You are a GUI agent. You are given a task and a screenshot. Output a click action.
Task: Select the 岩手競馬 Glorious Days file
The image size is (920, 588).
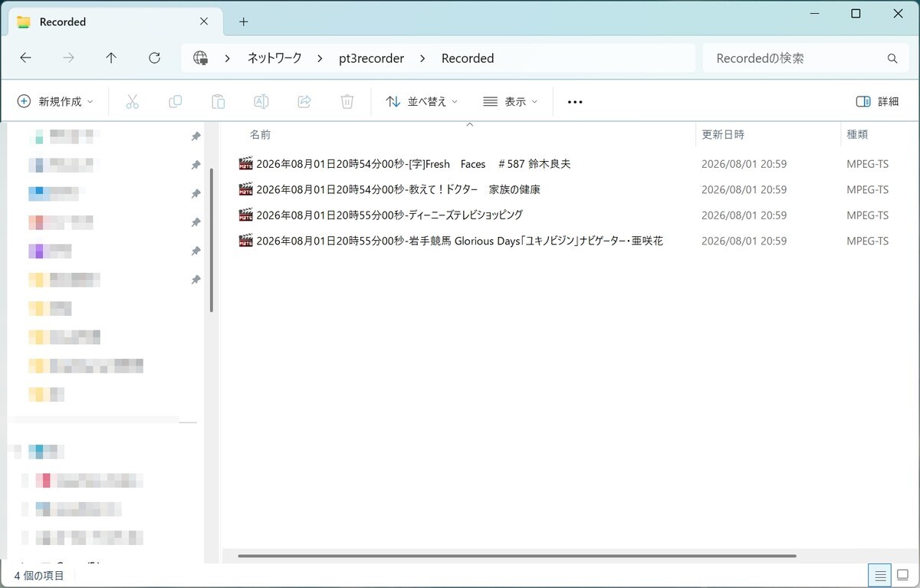pos(459,241)
